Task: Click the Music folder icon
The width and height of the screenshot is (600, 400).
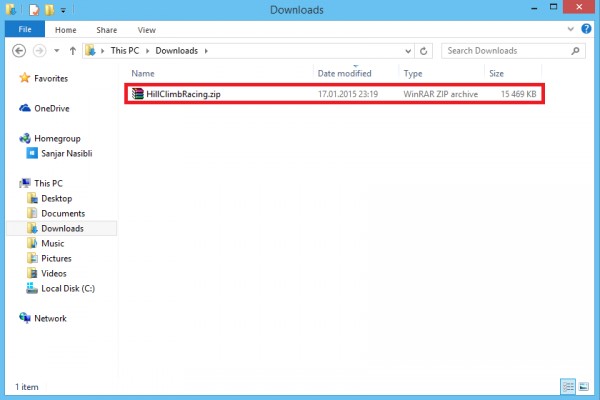Action: pos(32,243)
